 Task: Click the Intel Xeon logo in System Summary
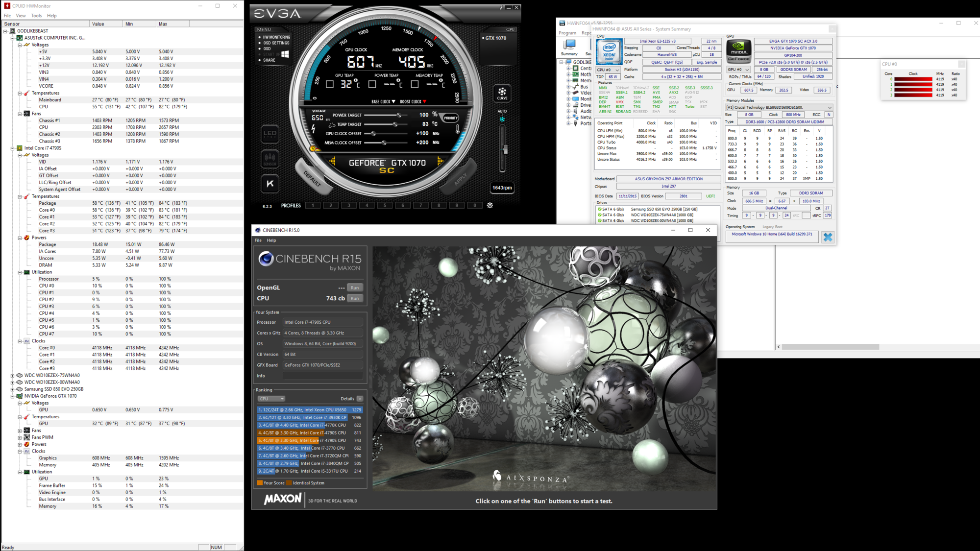609,51
